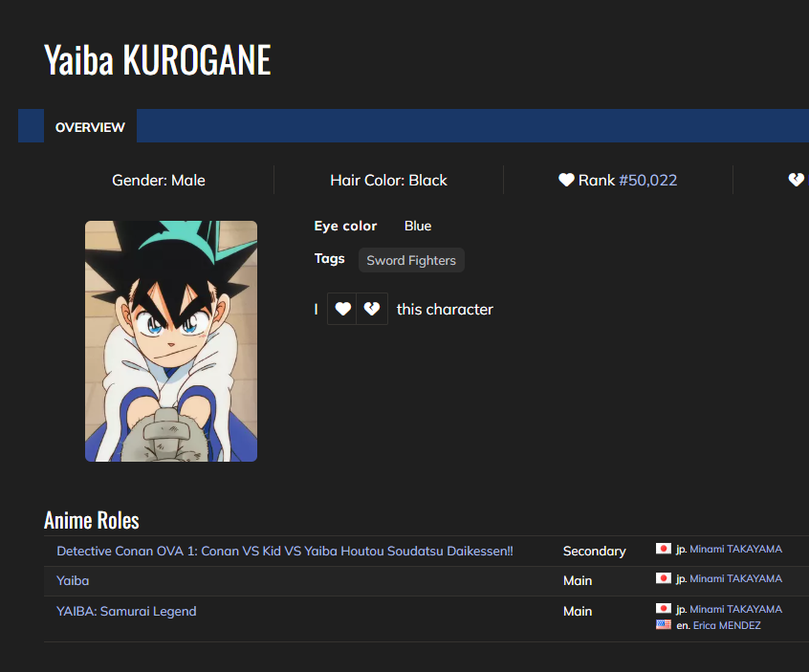Click the broken heart button to hate character

click(372, 309)
